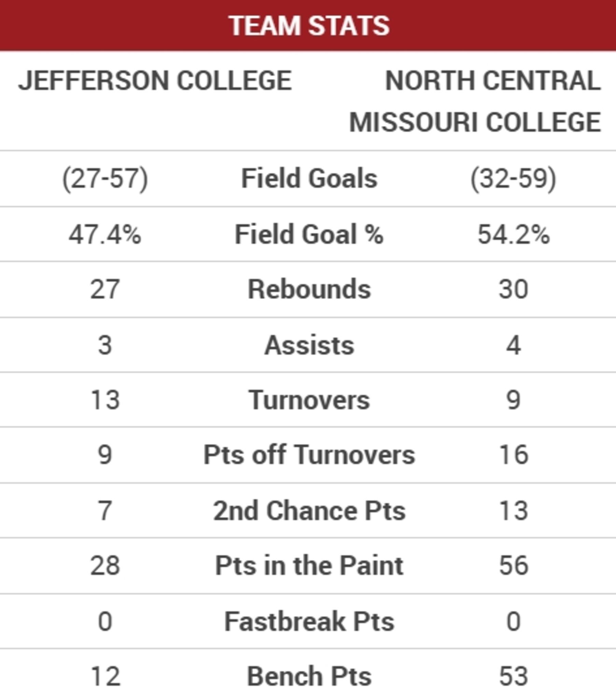This screenshot has width=616, height=700.
Task: Click the Assists stat label
Action: tap(309, 345)
